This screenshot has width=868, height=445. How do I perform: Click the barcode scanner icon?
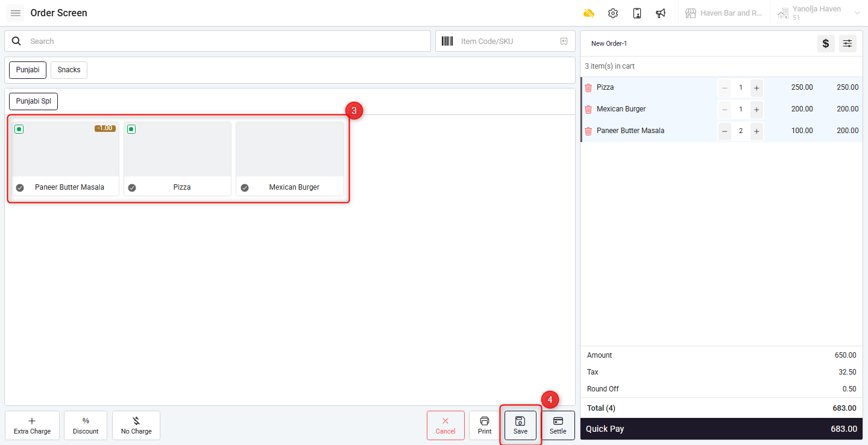click(x=447, y=41)
